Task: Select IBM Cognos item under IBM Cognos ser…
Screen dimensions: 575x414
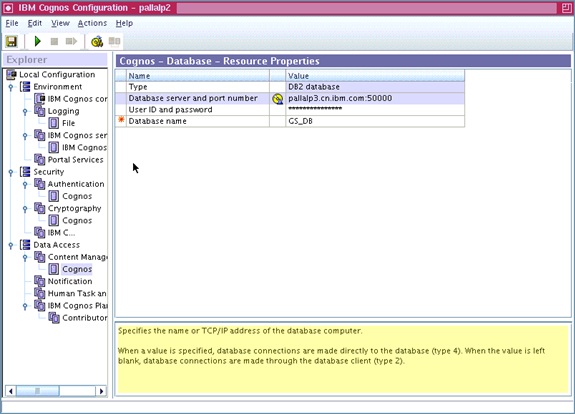Action: click(x=84, y=147)
